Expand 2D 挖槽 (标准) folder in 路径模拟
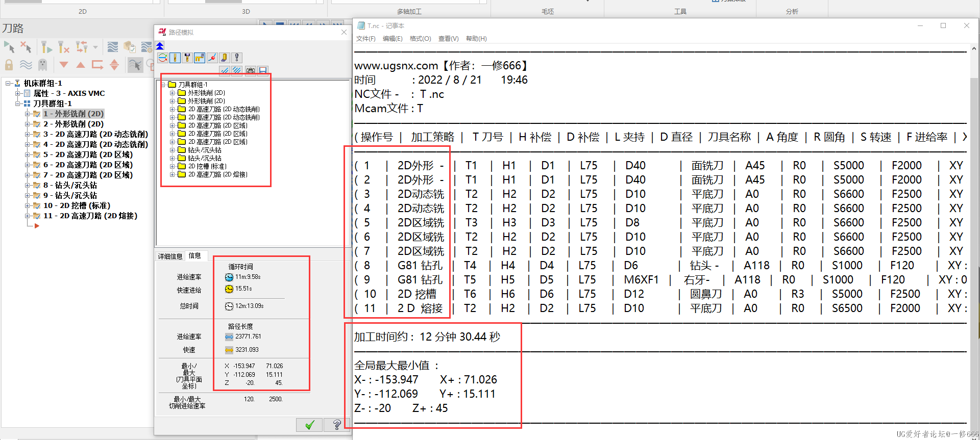Screen dimensions: 980x440 pos(173,166)
